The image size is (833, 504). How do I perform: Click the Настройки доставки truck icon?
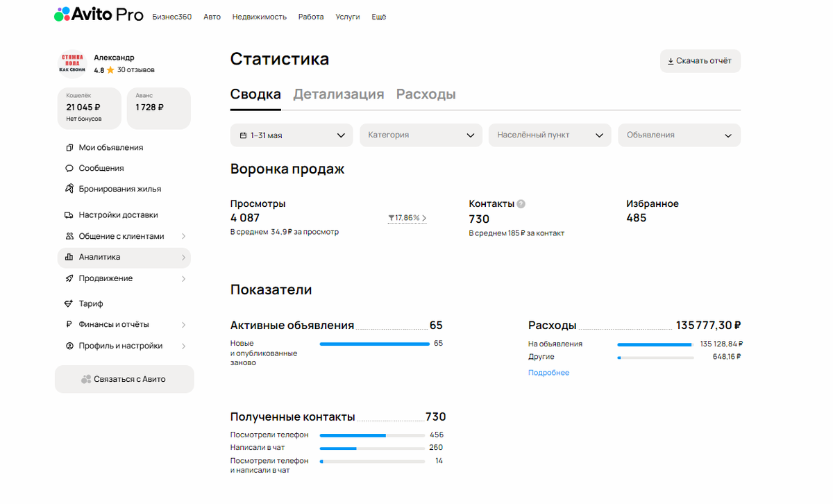click(x=69, y=215)
